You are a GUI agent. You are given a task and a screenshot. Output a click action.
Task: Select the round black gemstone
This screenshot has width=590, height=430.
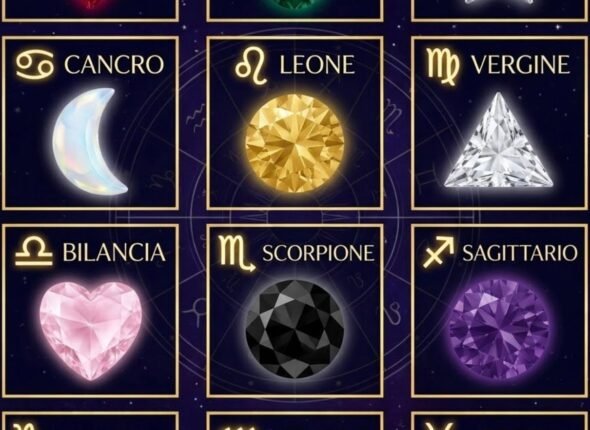click(x=295, y=329)
